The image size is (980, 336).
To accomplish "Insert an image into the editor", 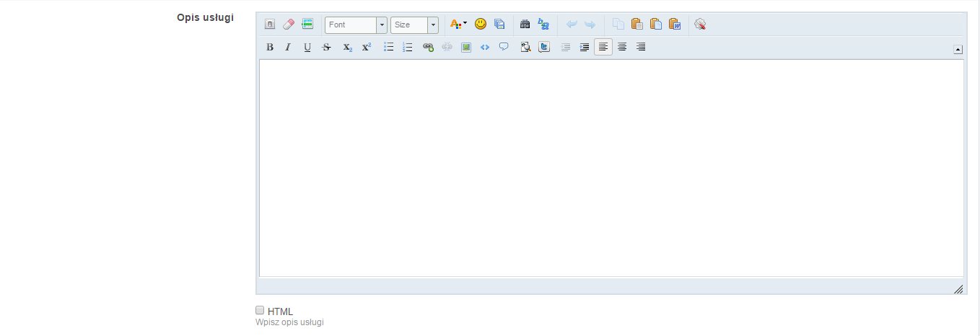I will pos(465,48).
